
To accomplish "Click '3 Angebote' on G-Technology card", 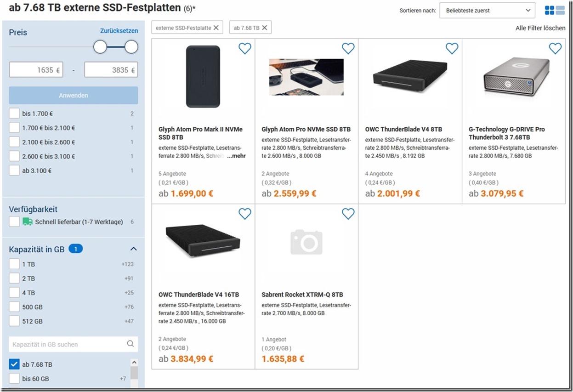I will point(482,174).
